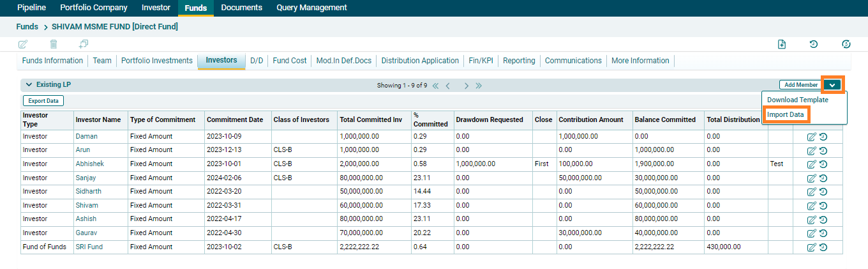Go to the last page of results
Screen dimensions: 868x269
[x=479, y=85]
